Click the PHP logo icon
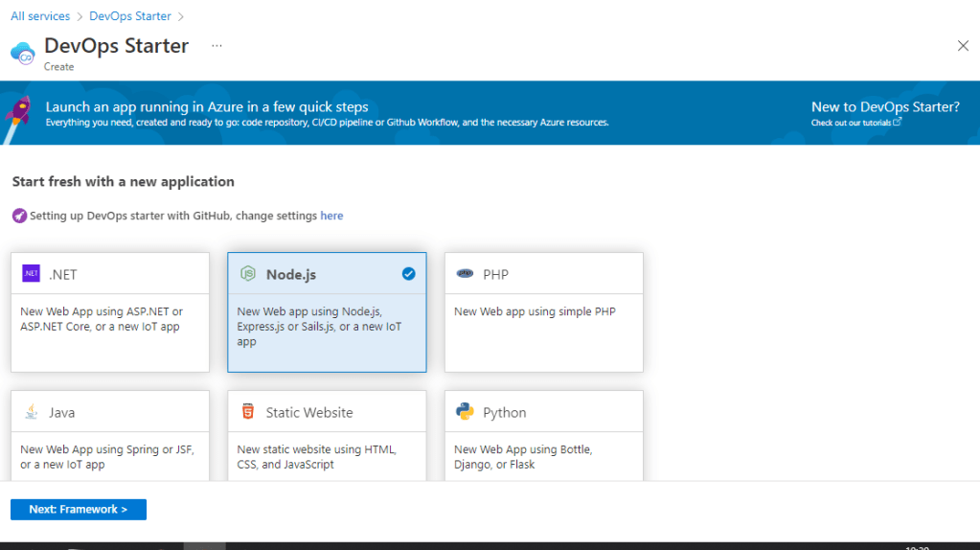This screenshot has width=980, height=550. coord(466,274)
